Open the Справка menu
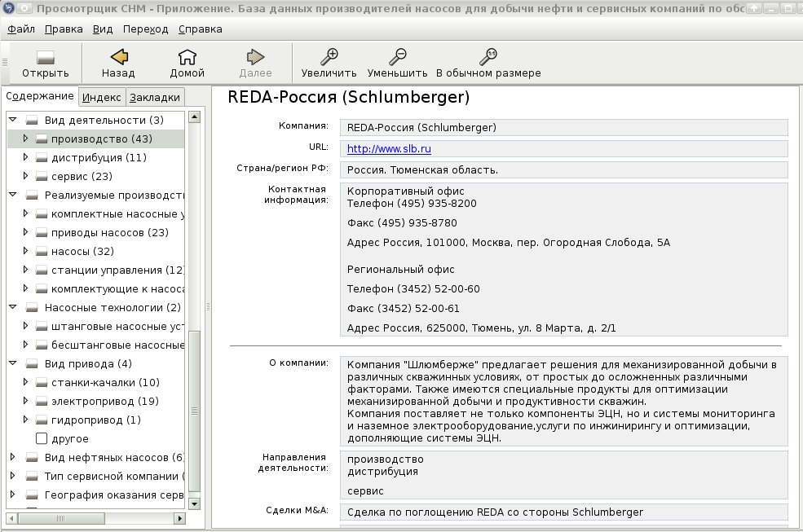The width and height of the screenshot is (803, 532). pos(201,29)
